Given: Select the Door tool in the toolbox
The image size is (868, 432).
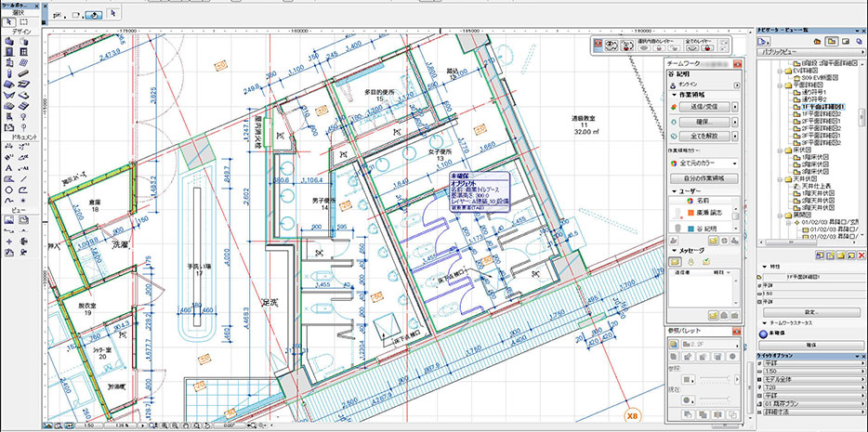Looking at the screenshot, I should (9, 52).
